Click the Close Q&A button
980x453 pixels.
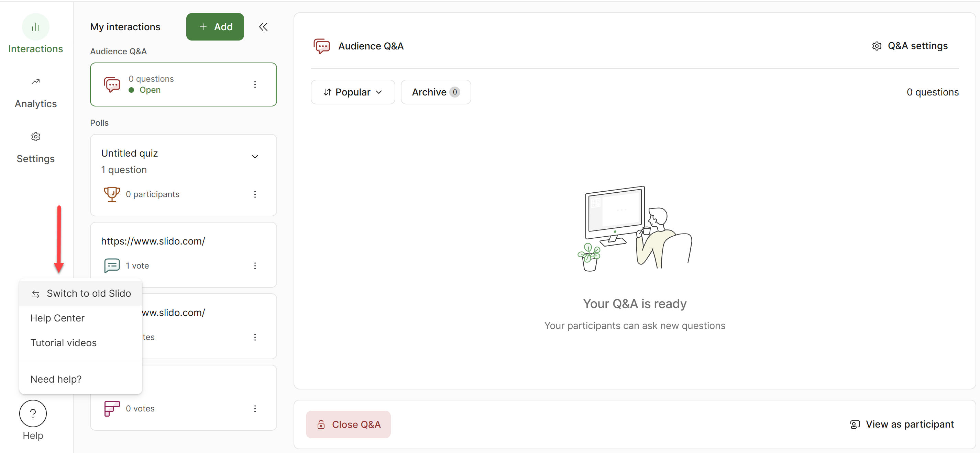coord(348,424)
